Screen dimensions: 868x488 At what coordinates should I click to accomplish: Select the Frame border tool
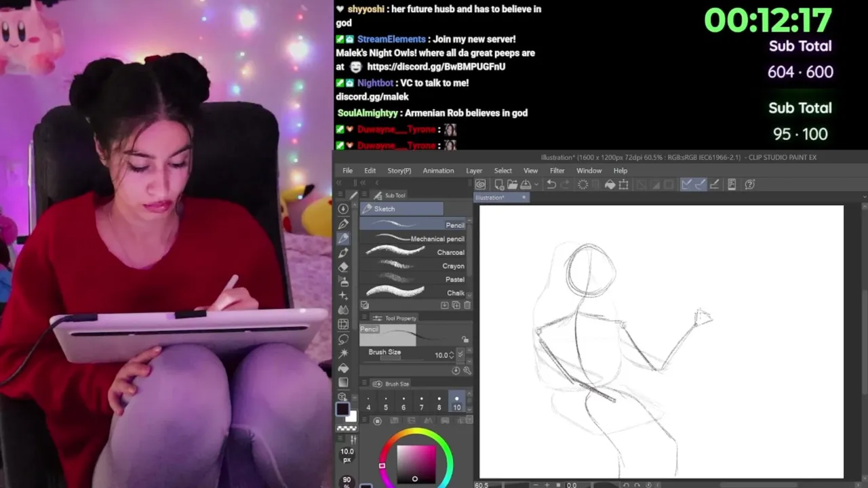(343, 325)
